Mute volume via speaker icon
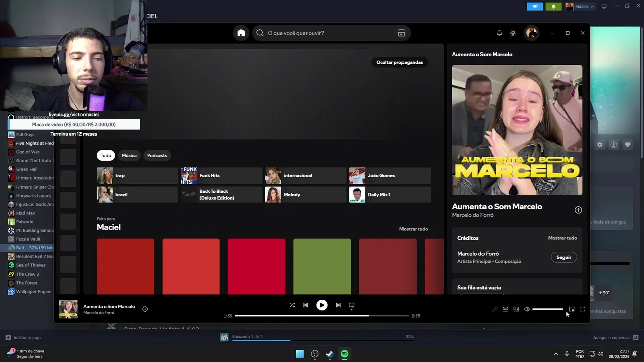This screenshot has width=644, height=362. (527, 309)
